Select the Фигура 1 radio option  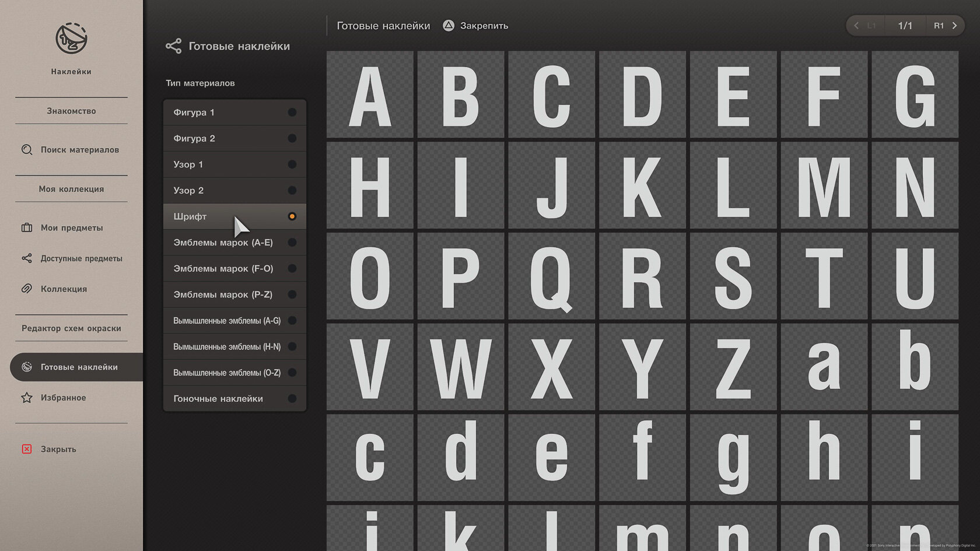(x=292, y=113)
